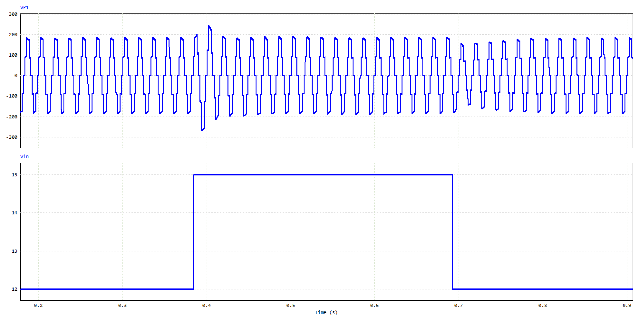Click the 0 label on VP1 axis

(16, 75)
